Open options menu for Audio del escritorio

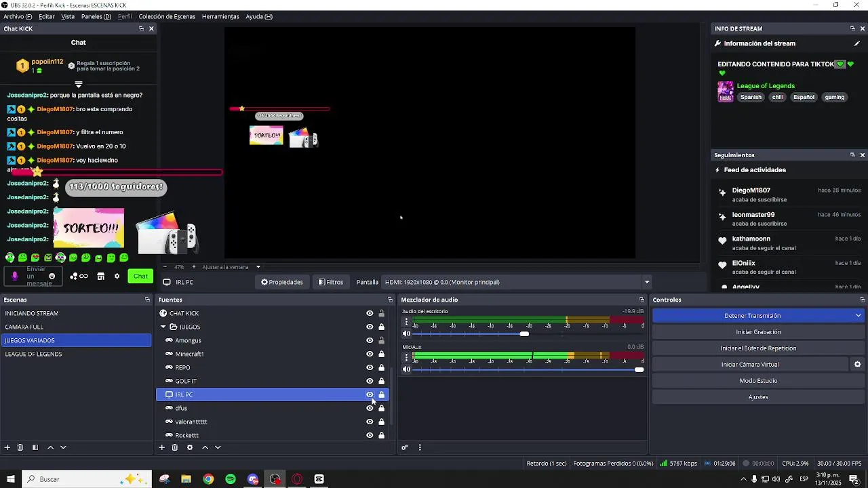(407, 323)
